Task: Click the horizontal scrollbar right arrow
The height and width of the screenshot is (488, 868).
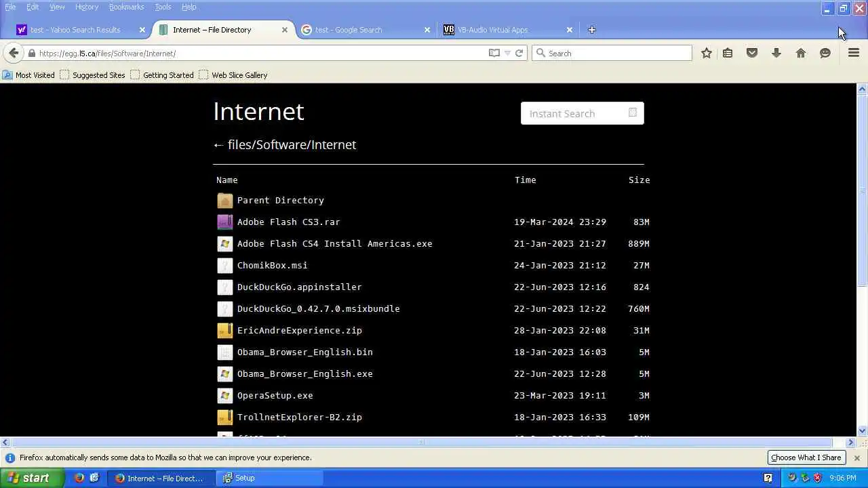Action: click(x=850, y=443)
